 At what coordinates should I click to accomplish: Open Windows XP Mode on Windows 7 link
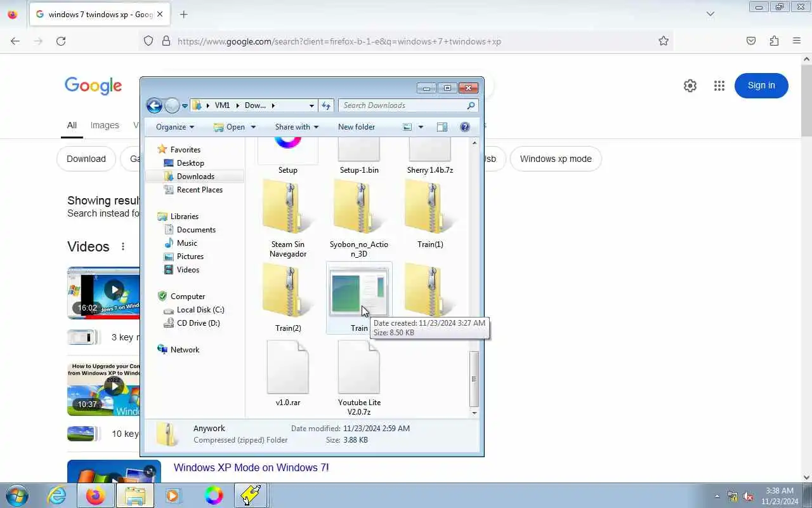coord(251,468)
